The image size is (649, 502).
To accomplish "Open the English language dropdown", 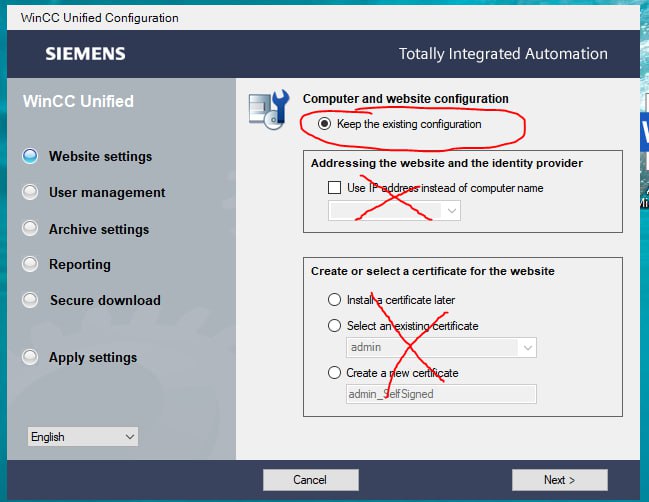I will [83, 437].
